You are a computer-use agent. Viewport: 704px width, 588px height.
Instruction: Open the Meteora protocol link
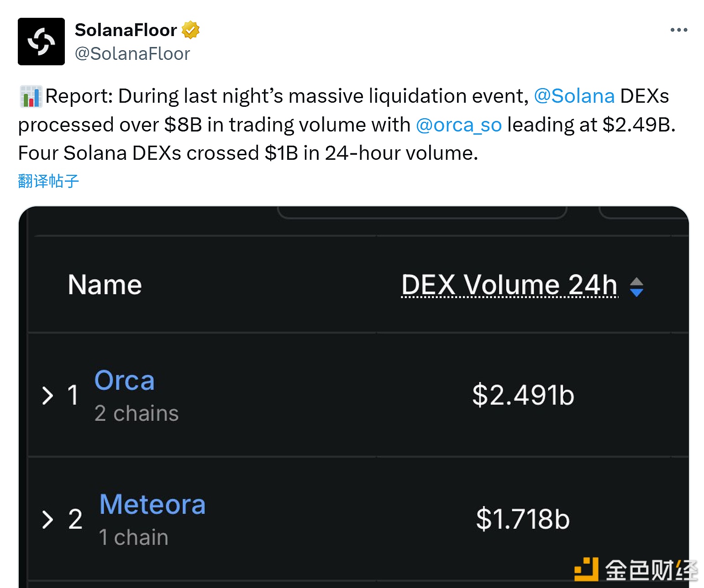pyautogui.click(x=152, y=504)
